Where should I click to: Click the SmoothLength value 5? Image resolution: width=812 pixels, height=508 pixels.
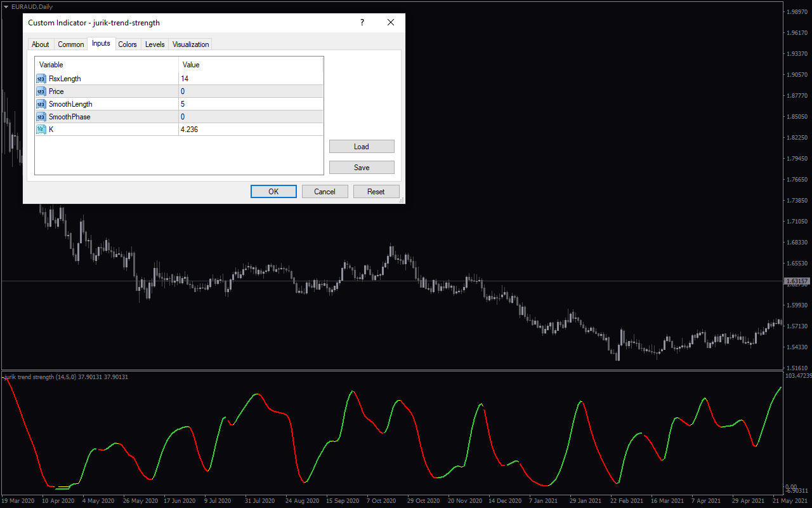183,104
